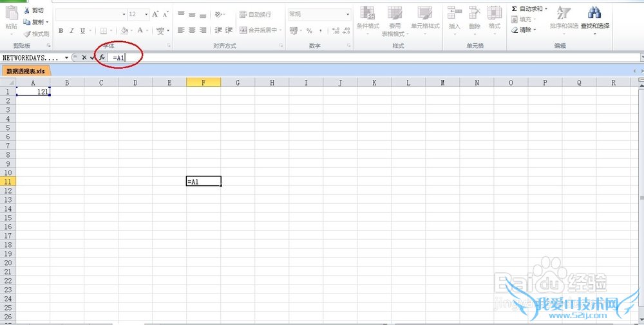Click the Format (格式) cells button
644x325 pixels.
pyautogui.click(x=495, y=20)
